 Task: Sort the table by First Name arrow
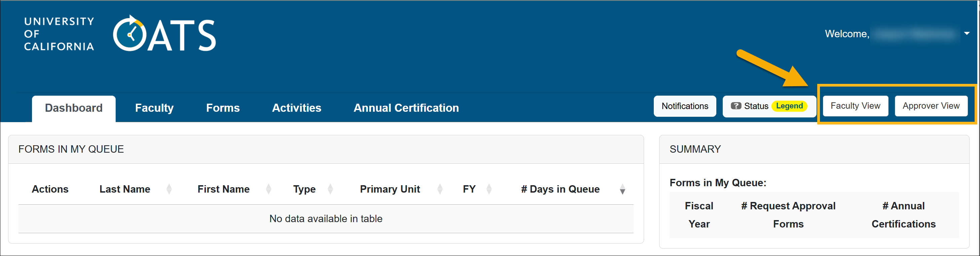268,189
